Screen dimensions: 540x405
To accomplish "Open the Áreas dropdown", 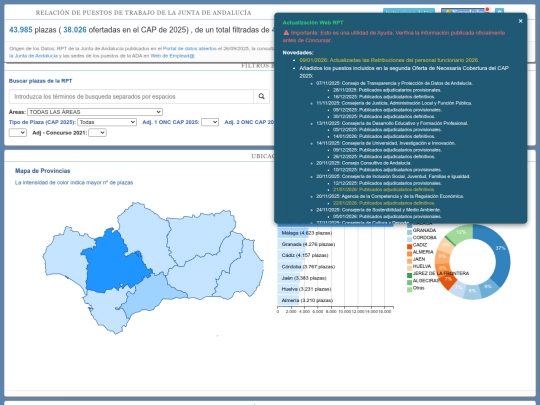I will (95, 112).
